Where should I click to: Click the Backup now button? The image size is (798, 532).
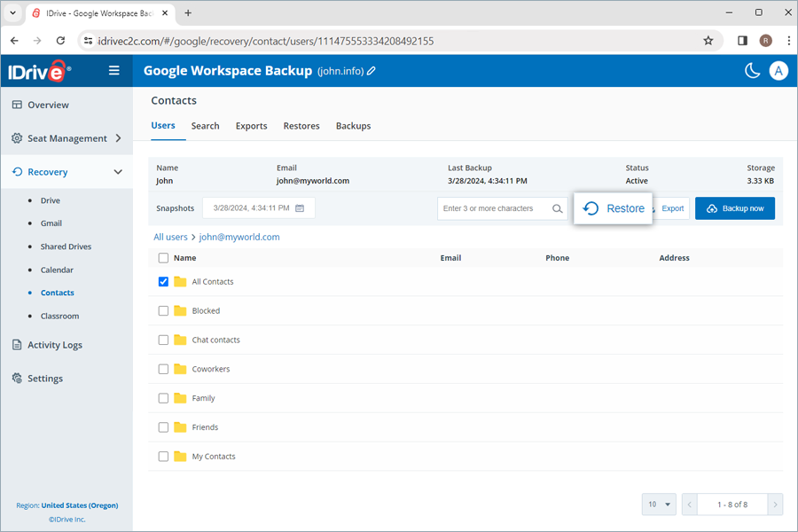[734, 207]
